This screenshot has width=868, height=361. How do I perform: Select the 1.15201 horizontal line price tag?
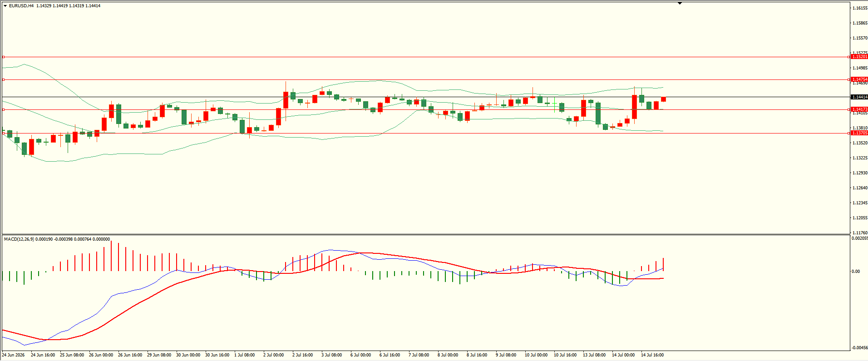click(859, 57)
